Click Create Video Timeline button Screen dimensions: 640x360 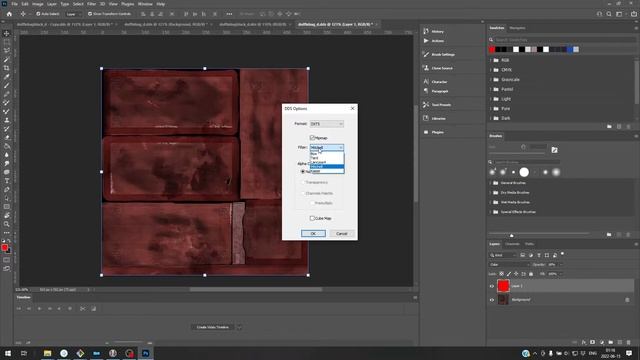[213, 327]
